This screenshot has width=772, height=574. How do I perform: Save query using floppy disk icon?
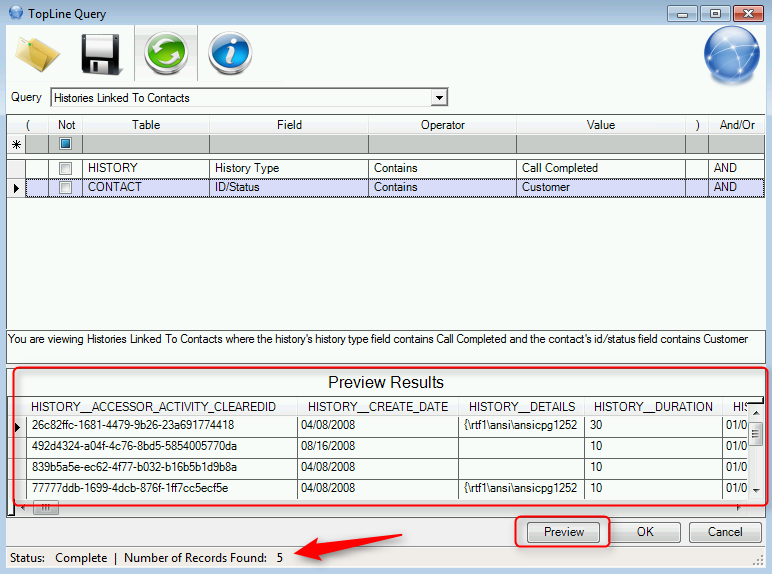pos(100,54)
